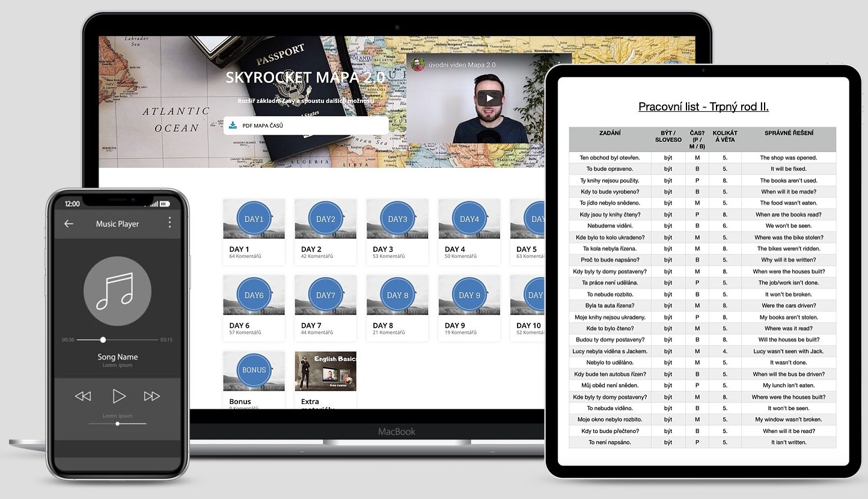Click the 03:15 song duration label
The width and height of the screenshot is (868, 499).
coord(166,340)
